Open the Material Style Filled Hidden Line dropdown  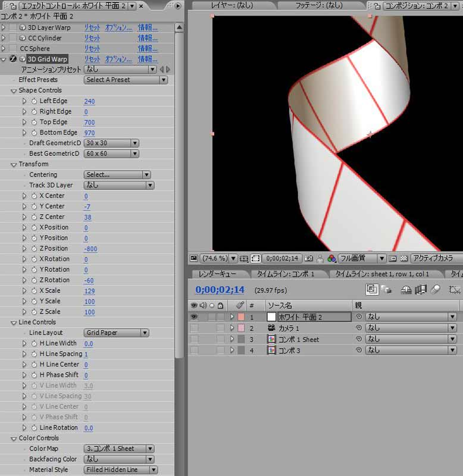[121, 469]
